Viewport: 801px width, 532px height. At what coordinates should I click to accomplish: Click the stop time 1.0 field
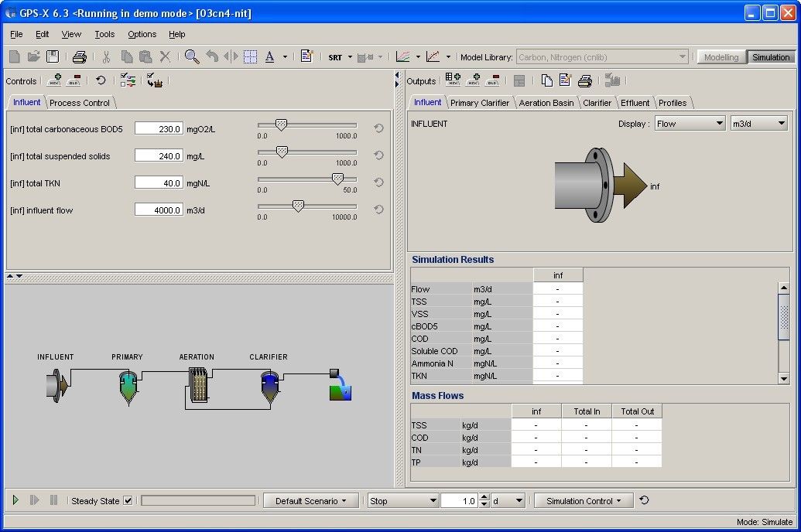[460, 501]
